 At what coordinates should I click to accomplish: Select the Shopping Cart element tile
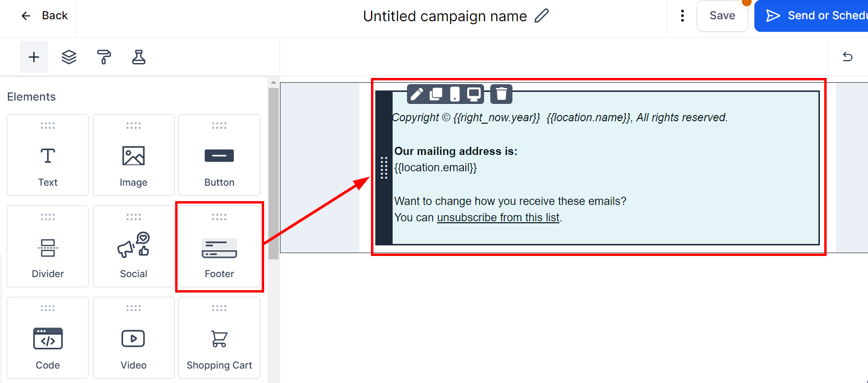coord(219,338)
